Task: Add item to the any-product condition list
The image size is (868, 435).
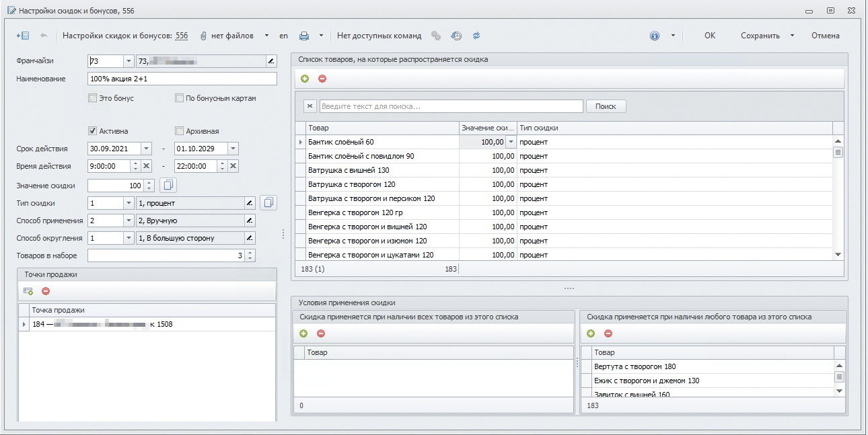Action: click(x=591, y=333)
